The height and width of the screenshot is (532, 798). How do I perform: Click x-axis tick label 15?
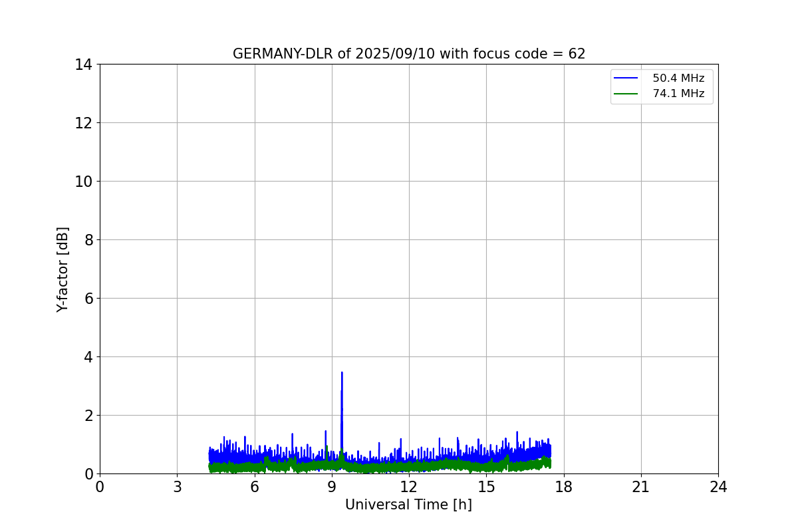point(486,487)
